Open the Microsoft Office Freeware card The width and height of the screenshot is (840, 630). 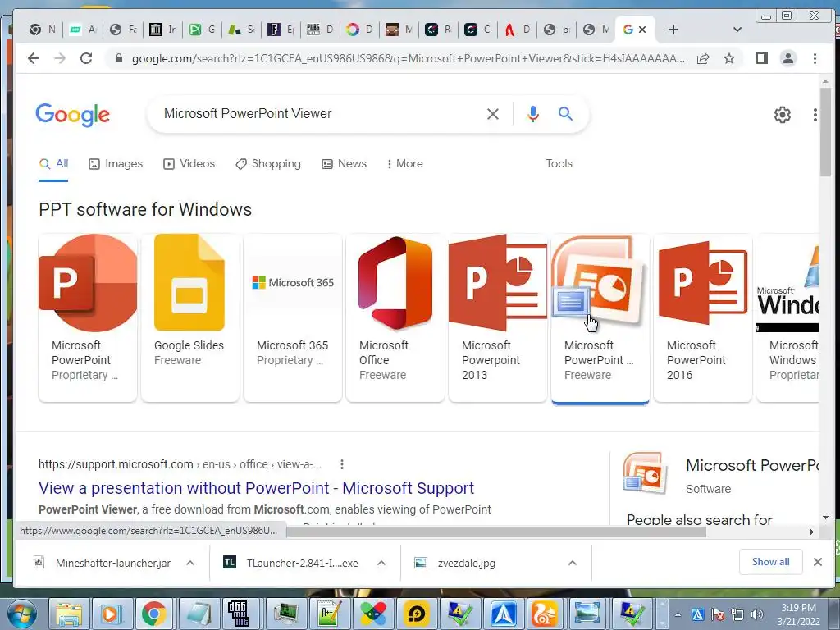395,317
